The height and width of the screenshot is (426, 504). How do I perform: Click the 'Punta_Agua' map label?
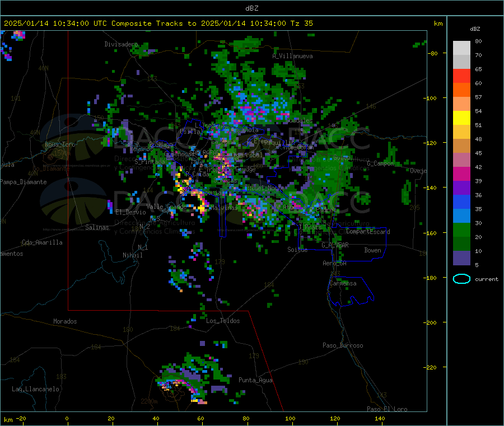pyautogui.click(x=255, y=380)
